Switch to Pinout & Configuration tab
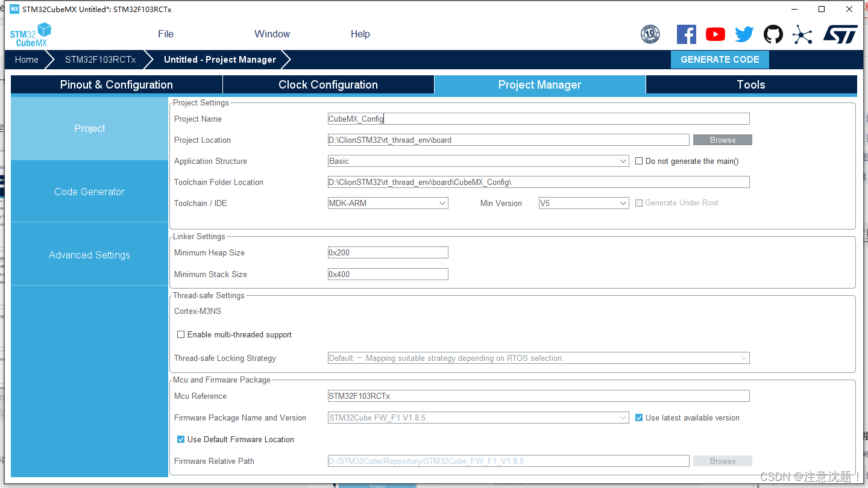 [116, 84]
